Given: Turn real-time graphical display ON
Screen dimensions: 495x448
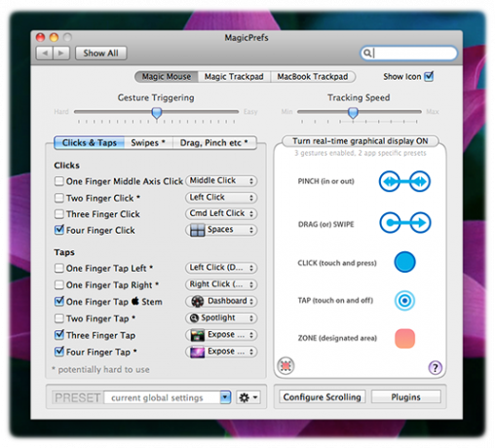Looking at the screenshot, I should pyautogui.click(x=361, y=141).
